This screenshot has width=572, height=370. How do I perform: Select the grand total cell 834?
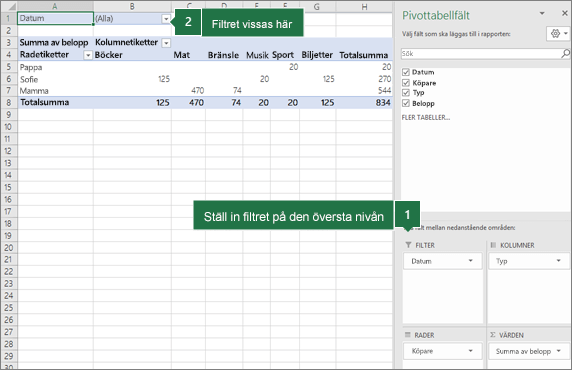364,103
